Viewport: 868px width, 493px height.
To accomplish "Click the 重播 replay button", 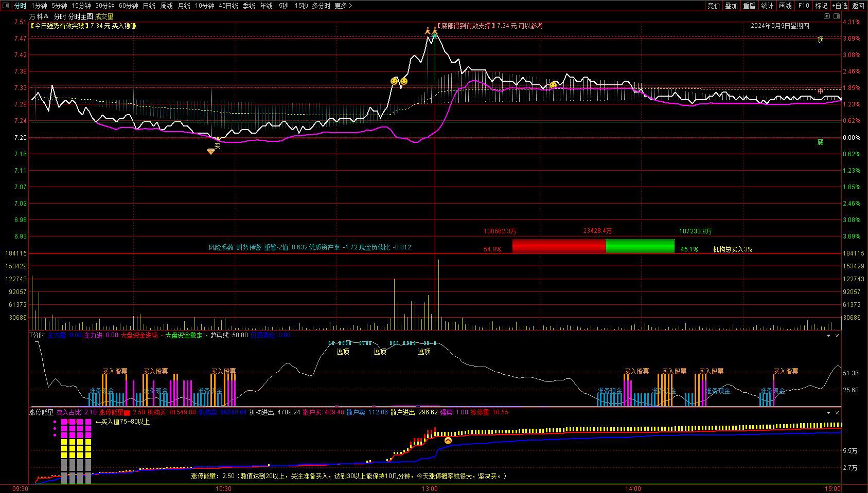I will click(x=749, y=6).
